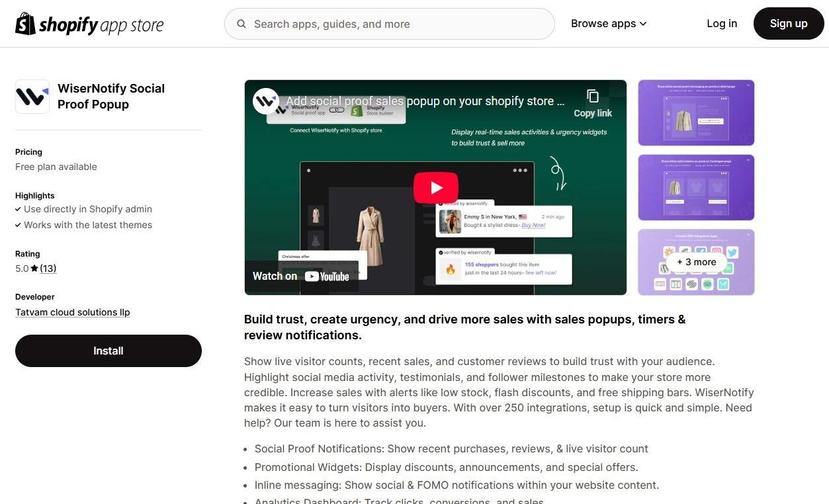This screenshot has height=504, width=829.
Task: Expand the Browse apps dropdown
Action: pyautogui.click(x=609, y=24)
